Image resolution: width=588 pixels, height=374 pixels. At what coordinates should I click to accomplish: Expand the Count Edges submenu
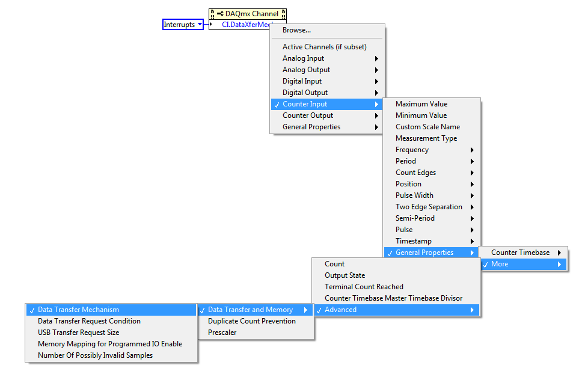432,173
